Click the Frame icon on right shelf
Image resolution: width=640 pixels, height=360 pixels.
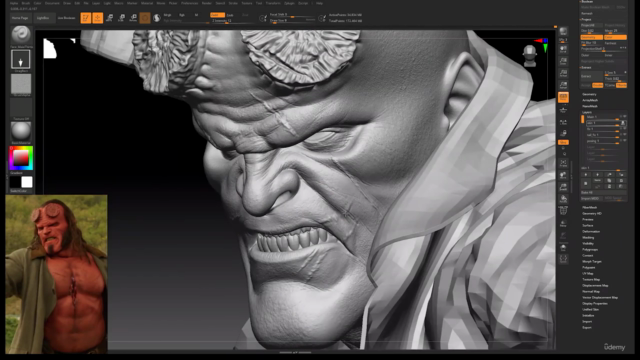coord(563,163)
